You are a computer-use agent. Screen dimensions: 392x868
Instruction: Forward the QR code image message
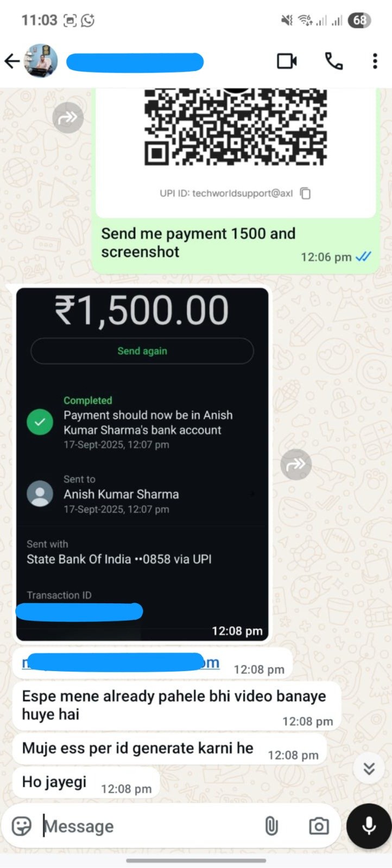pos(68,117)
